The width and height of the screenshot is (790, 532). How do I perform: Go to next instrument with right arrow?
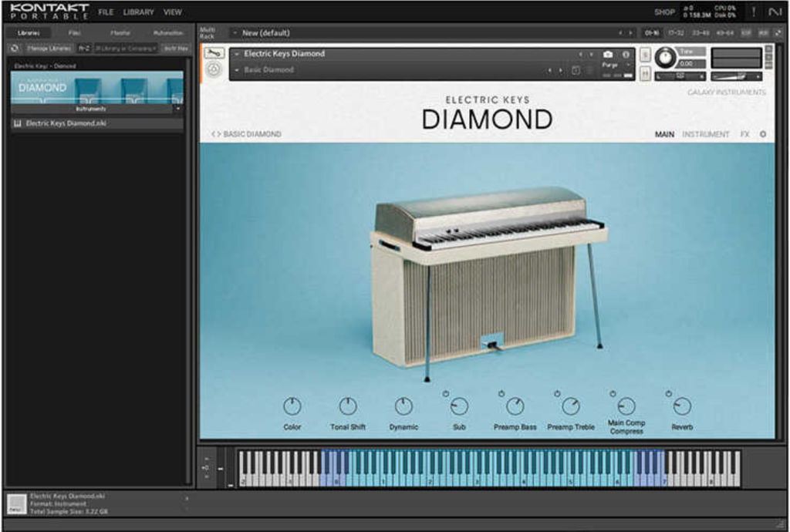coord(591,55)
